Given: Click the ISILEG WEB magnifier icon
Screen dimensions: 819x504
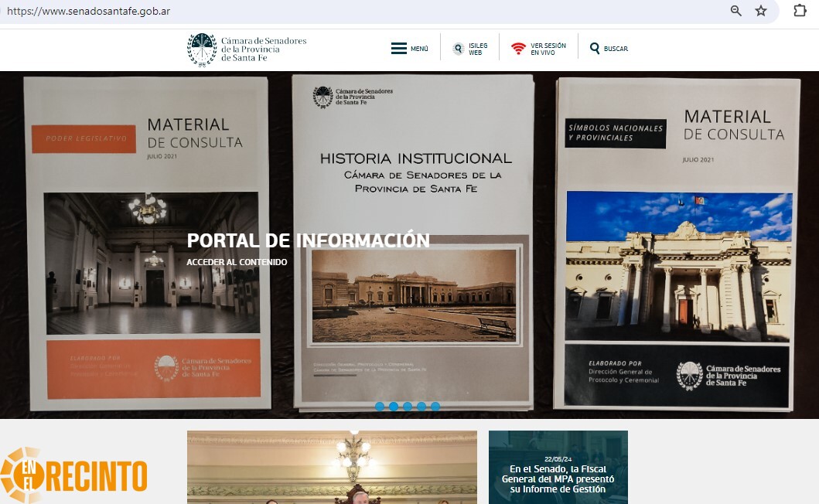Looking at the screenshot, I should (459, 49).
